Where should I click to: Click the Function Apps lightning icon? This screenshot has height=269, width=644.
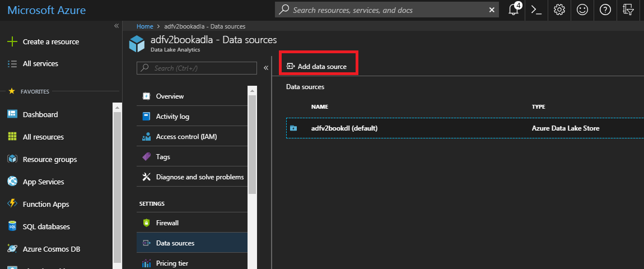12,204
